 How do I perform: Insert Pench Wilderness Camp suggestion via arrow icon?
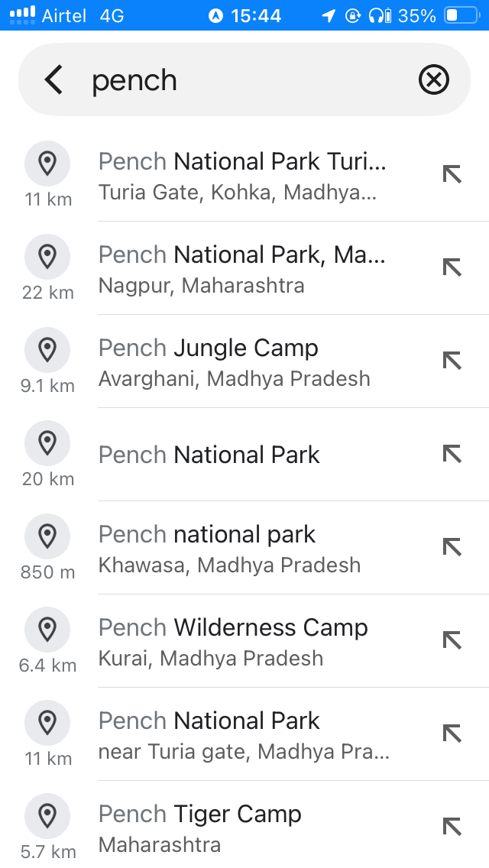(x=452, y=640)
